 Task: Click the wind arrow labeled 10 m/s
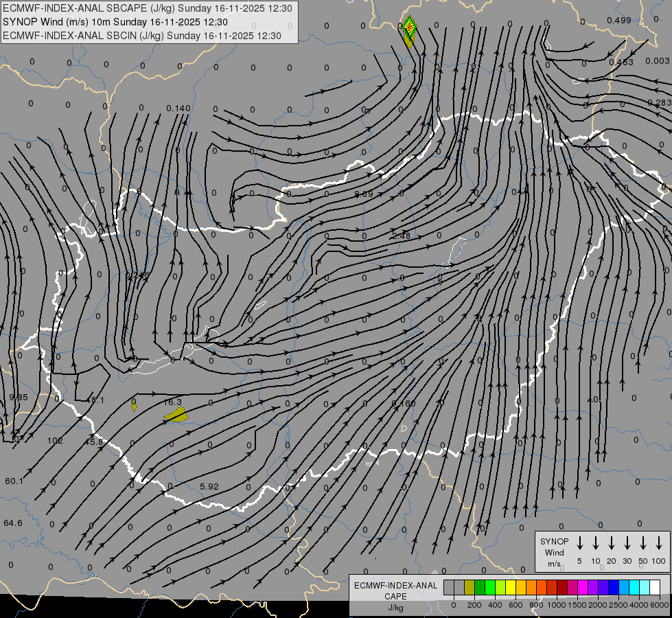click(595, 543)
